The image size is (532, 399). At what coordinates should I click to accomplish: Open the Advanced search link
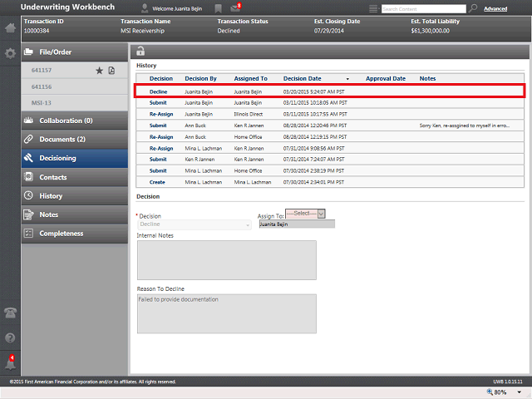point(495,9)
